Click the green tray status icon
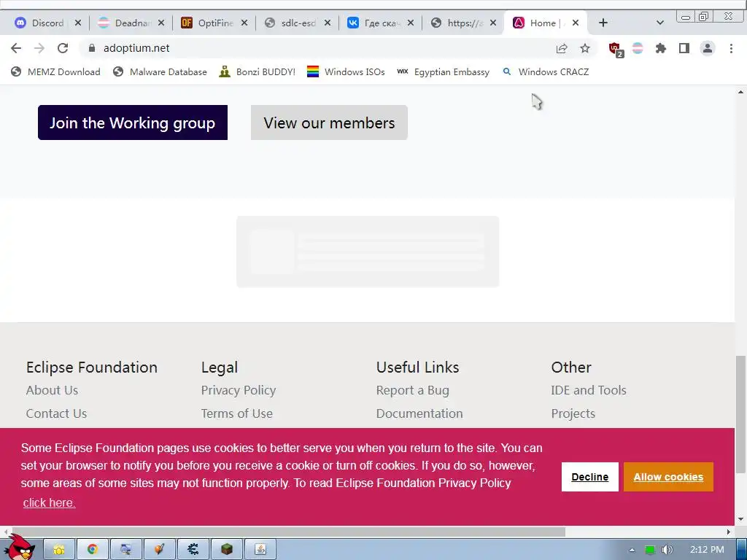 tap(650, 550)
